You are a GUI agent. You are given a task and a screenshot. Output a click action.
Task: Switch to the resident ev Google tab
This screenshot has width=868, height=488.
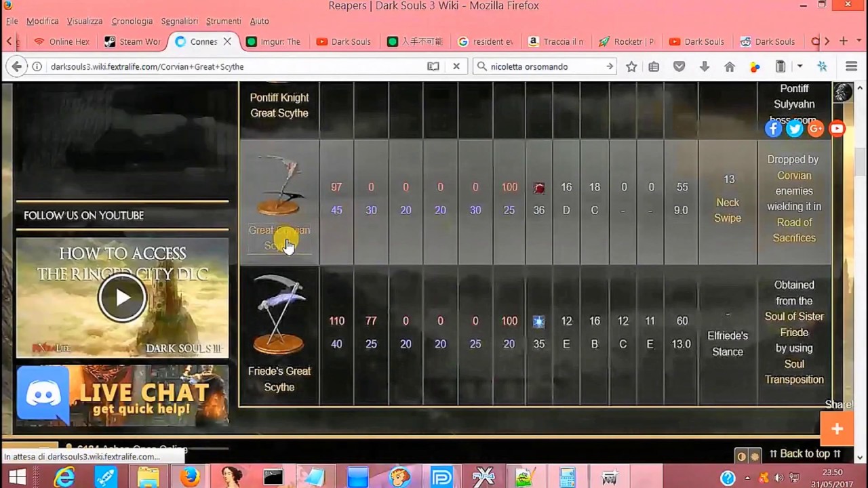click(485, 41)
